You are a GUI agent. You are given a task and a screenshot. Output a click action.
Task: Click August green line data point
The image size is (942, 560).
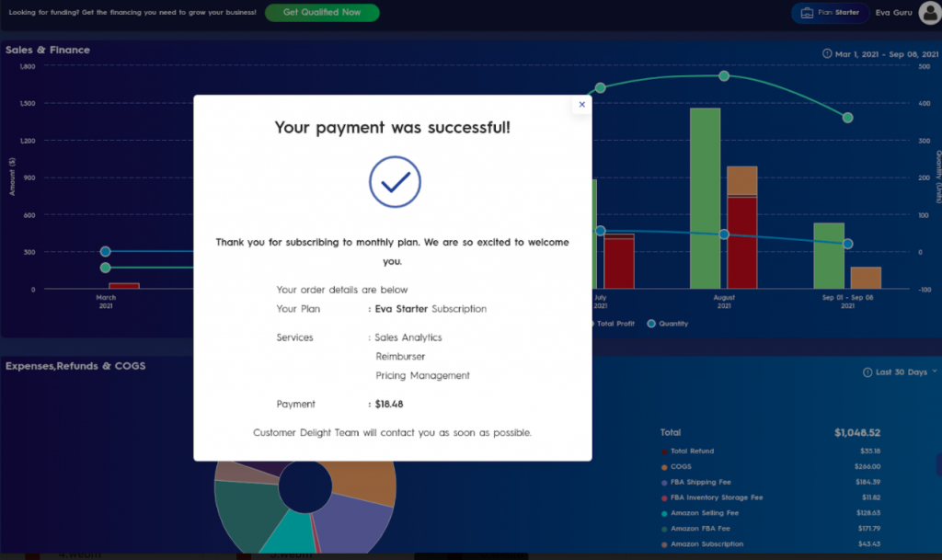[x=724, y=75]
